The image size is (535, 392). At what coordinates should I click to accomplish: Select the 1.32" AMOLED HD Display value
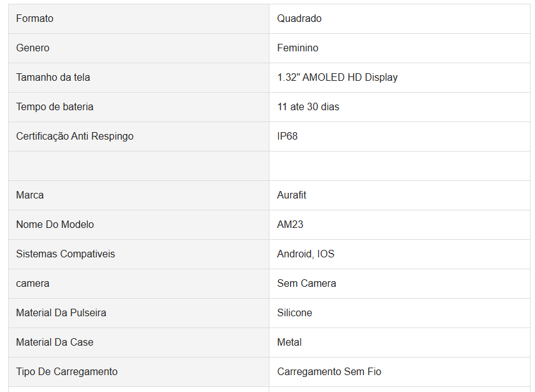(x=337, y=78)
